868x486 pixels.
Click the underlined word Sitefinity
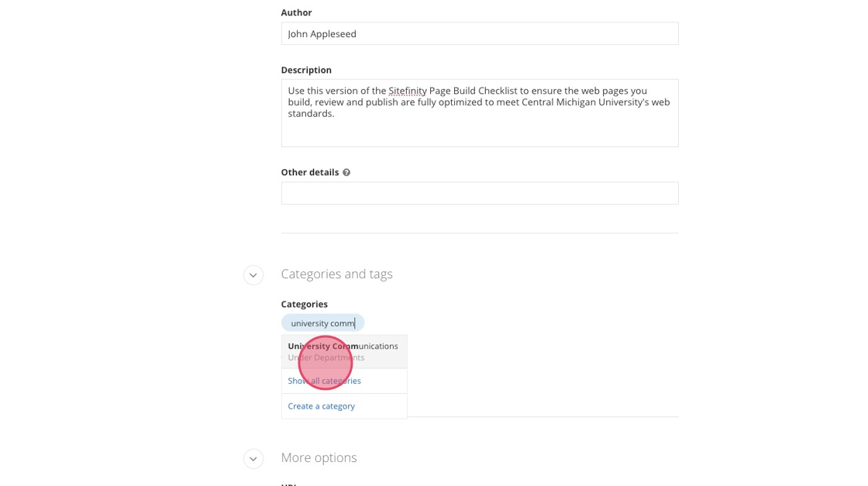pos(408,91)
